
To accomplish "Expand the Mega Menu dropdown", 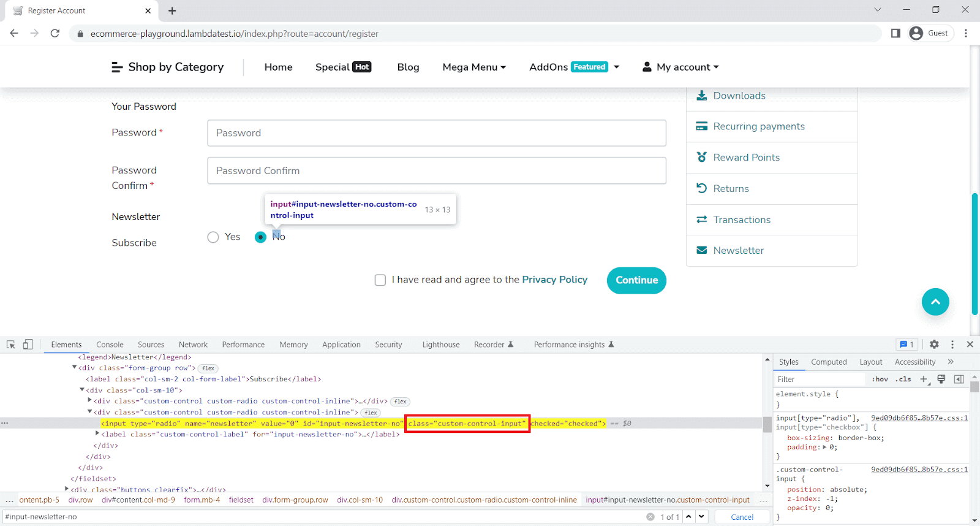I will 474,67.
